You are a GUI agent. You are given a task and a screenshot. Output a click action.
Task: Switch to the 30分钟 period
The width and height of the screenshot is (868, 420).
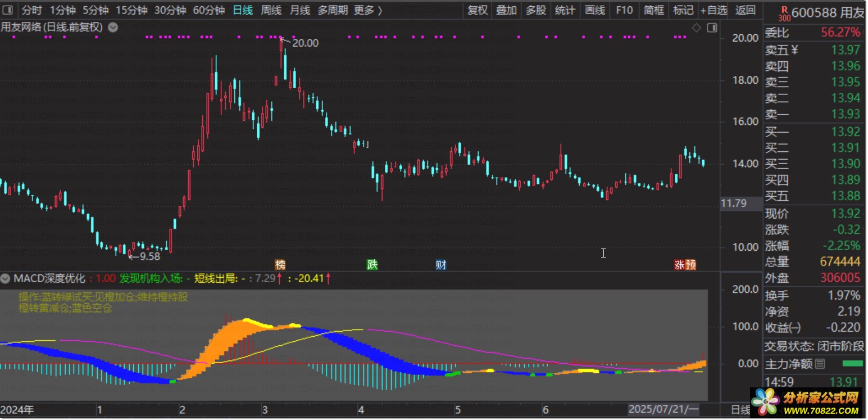click(x=170, y=10)
